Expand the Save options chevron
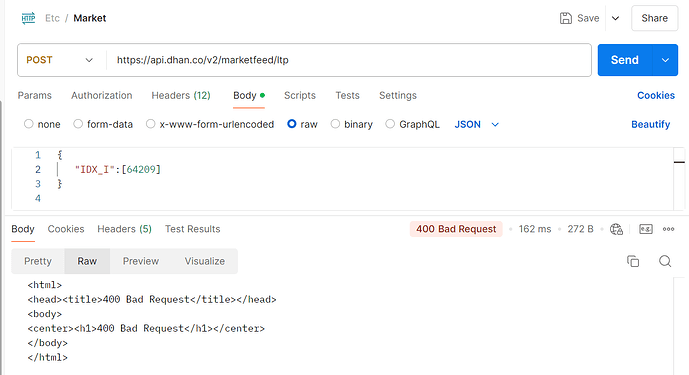Screen dimensions: 689x375 [616, 18]
